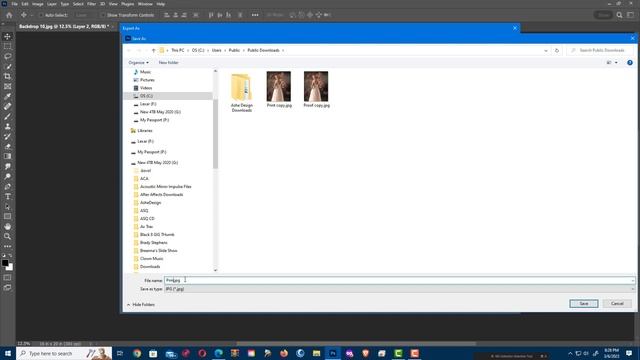Open the Layer menu

[x=52, y=4]
